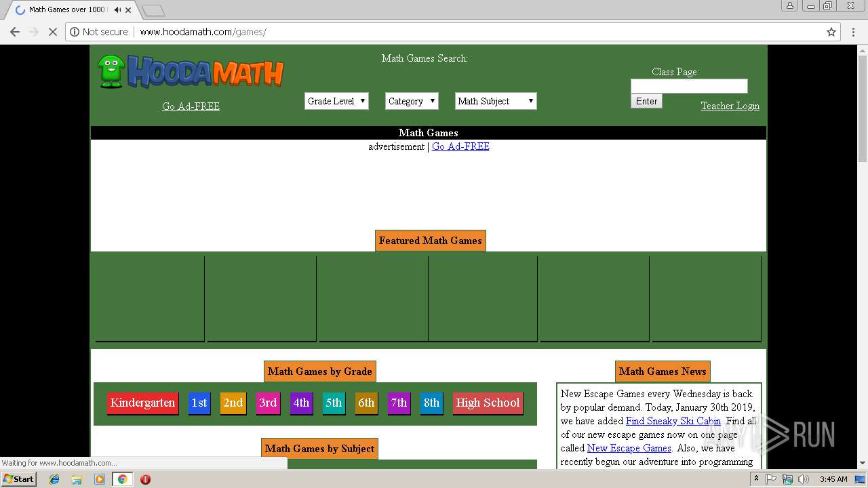The height and width of the screenshot is (488, 868).
Task: Click the last featured game thumbnail
Action: point(707,298)
